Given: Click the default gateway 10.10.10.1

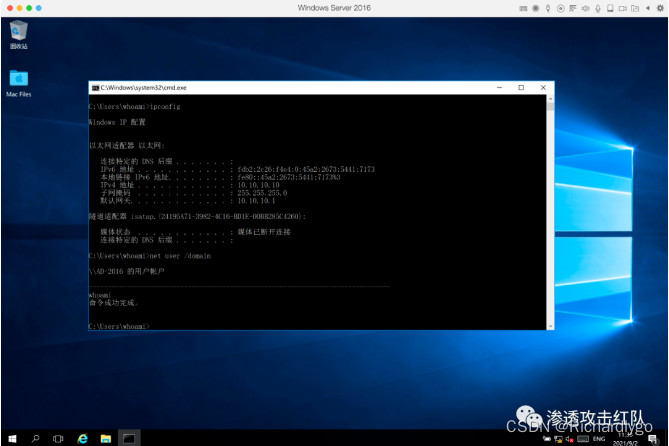Looking at the screenshot, I should (x=256, y=201).
